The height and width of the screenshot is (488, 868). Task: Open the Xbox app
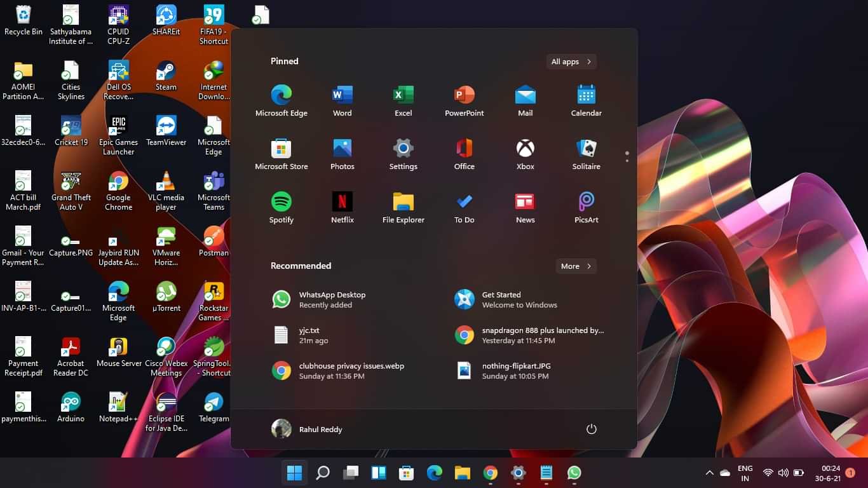(526, 154)
